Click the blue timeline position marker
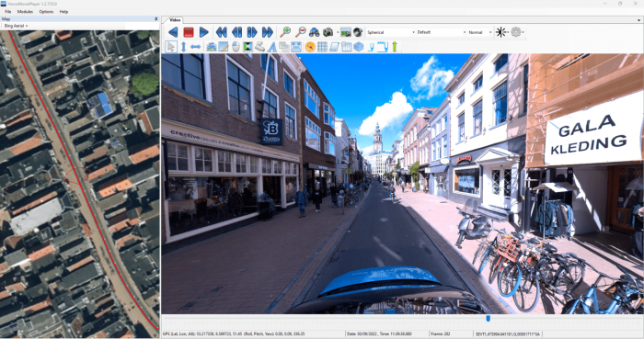644x339 pixels. (488, 318)
